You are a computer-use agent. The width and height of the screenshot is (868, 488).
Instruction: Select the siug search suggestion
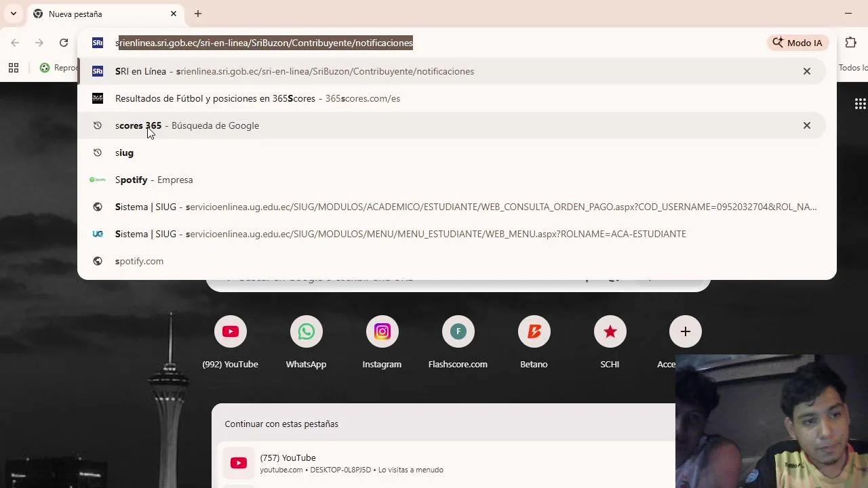click(x=451, y=152)
